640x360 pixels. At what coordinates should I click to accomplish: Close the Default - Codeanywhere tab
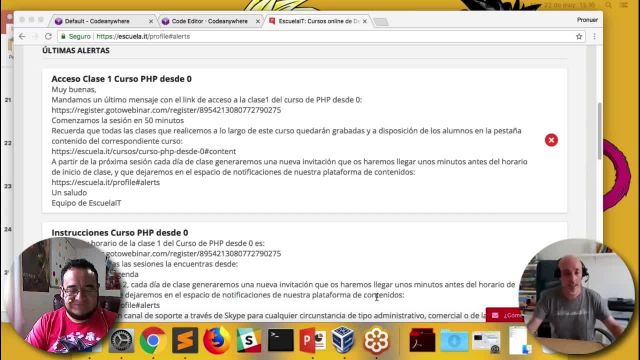151,21
